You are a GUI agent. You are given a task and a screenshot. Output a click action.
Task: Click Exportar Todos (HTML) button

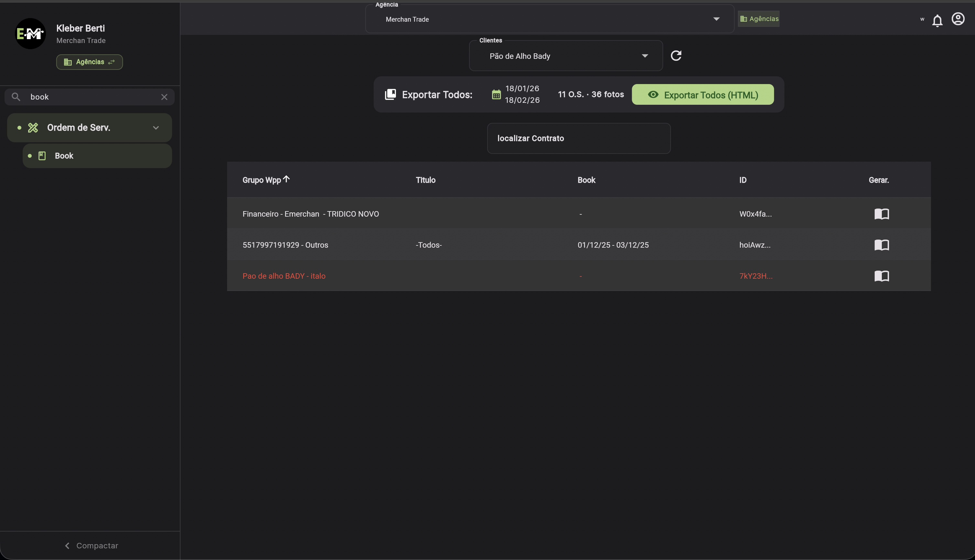(703, 95)
